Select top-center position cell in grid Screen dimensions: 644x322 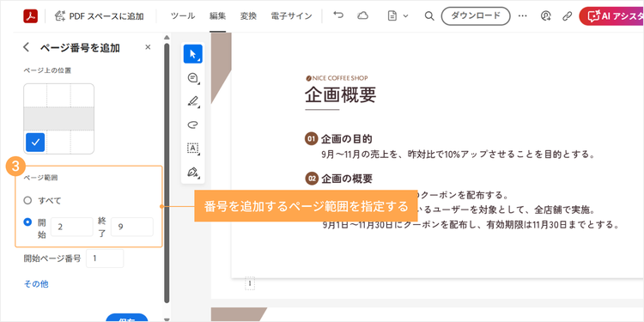pyautogui.click(x=58, y=95)
